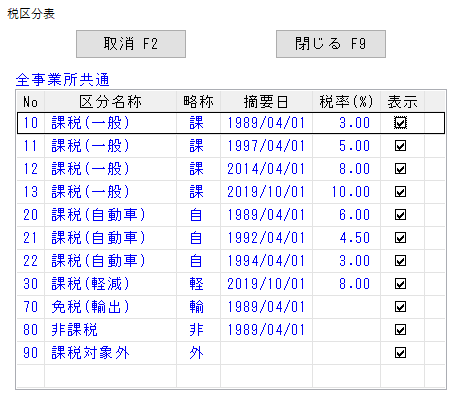Toggle 表示 checkbox for row No 11
Image resolution: width=461 pixels, height=402 pixels.
400,146
